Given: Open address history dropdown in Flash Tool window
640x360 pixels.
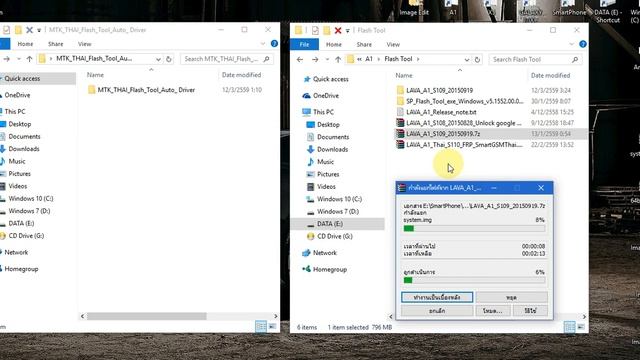Looking at the screenshot, I should click(467, 60).
